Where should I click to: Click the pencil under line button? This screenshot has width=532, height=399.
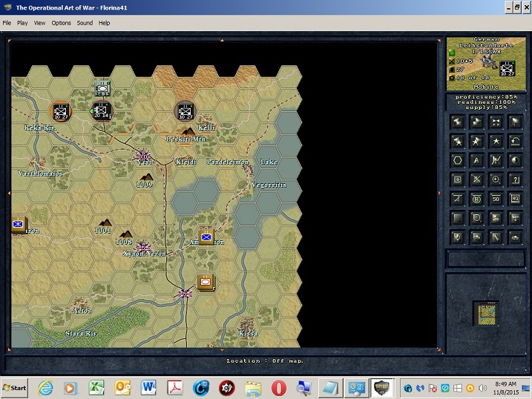457,199
